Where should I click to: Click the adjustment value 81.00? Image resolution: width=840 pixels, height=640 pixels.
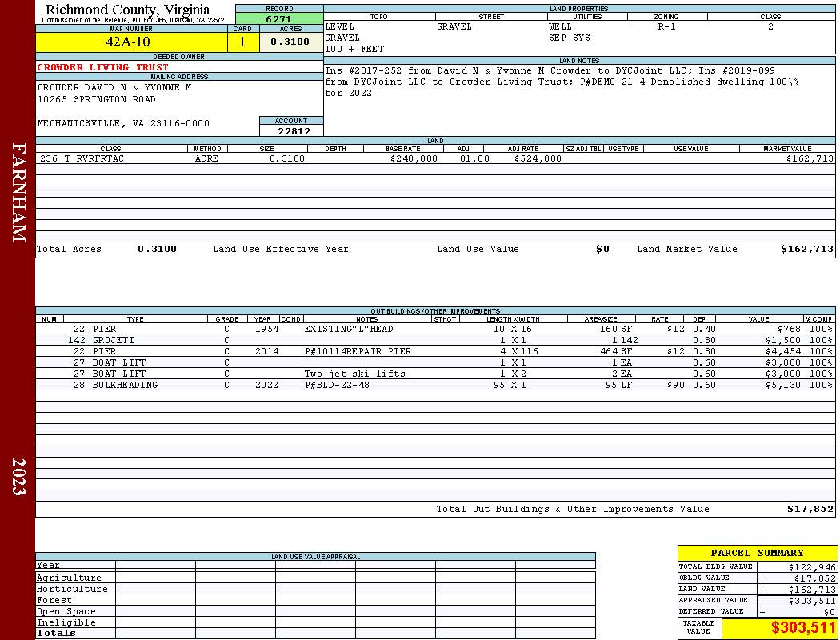(474, 159)
